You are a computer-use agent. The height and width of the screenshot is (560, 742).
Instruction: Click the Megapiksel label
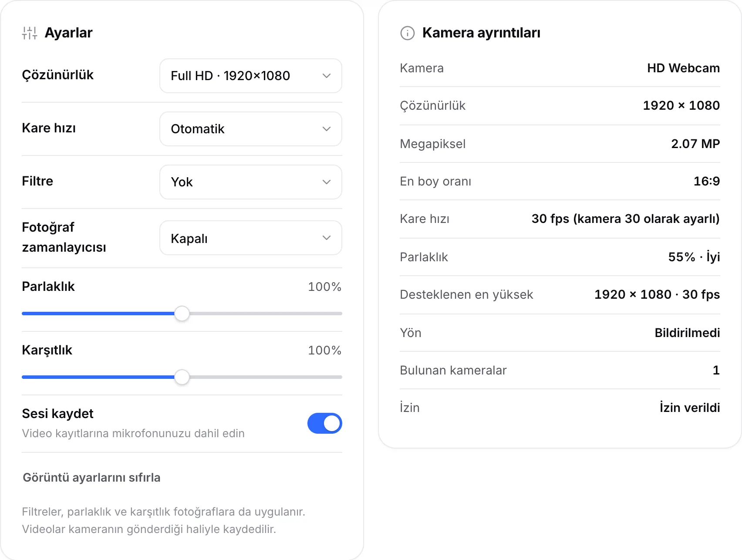432,144
